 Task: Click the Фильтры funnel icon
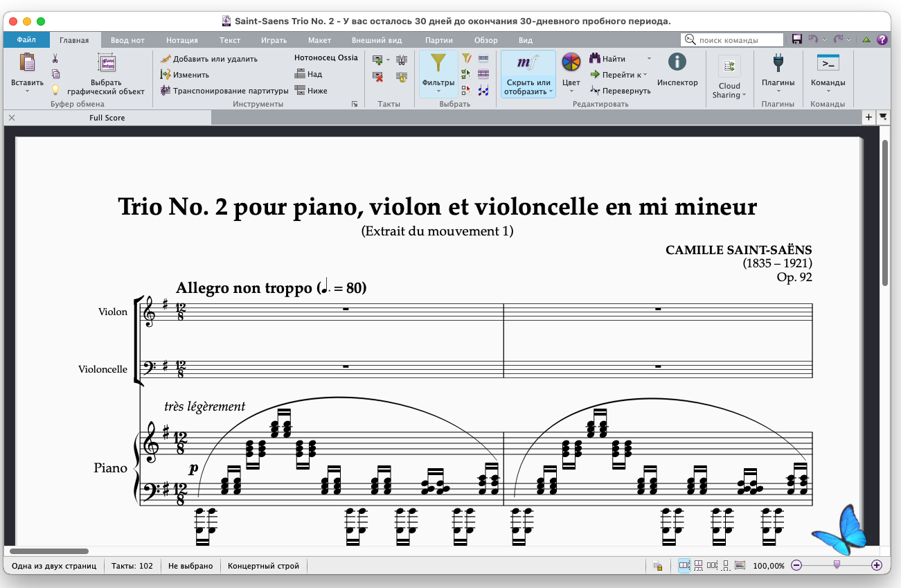pos(438,64)
